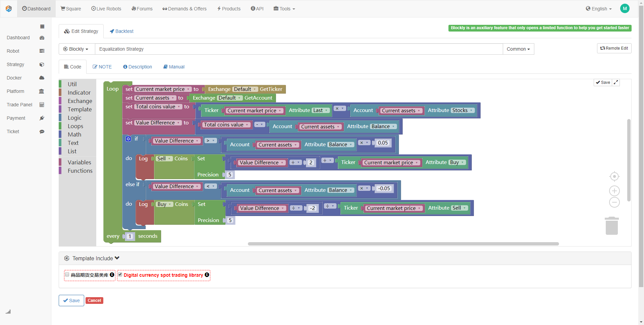Expand the editor to fullscreen
644x325 pixels.
[x=616, y=83]
